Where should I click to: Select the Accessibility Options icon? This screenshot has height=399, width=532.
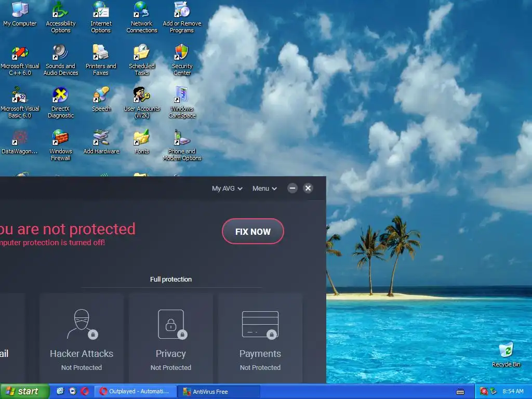60,18
